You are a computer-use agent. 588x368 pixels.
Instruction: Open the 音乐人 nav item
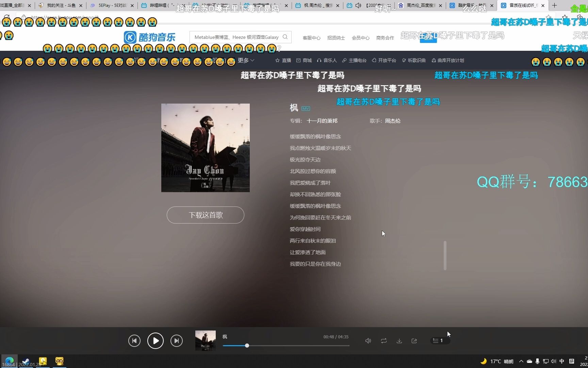327,60
